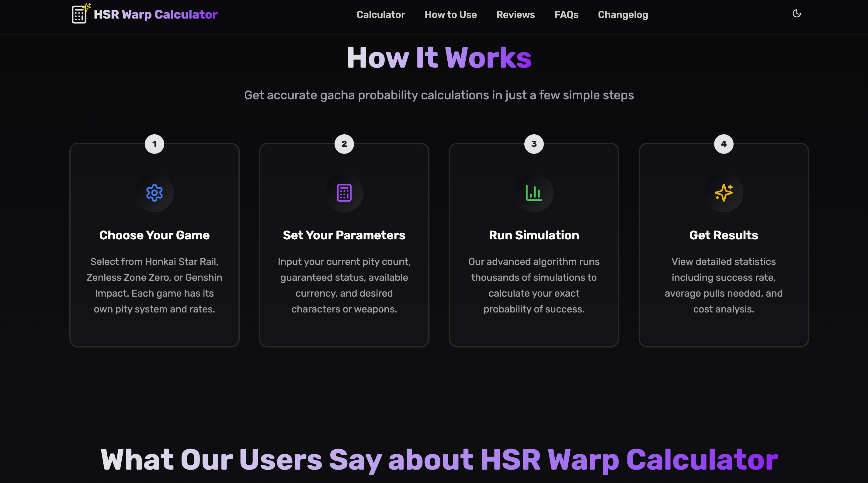
Task: Select the step 3 number badge
Action: [x=534, y=144]
